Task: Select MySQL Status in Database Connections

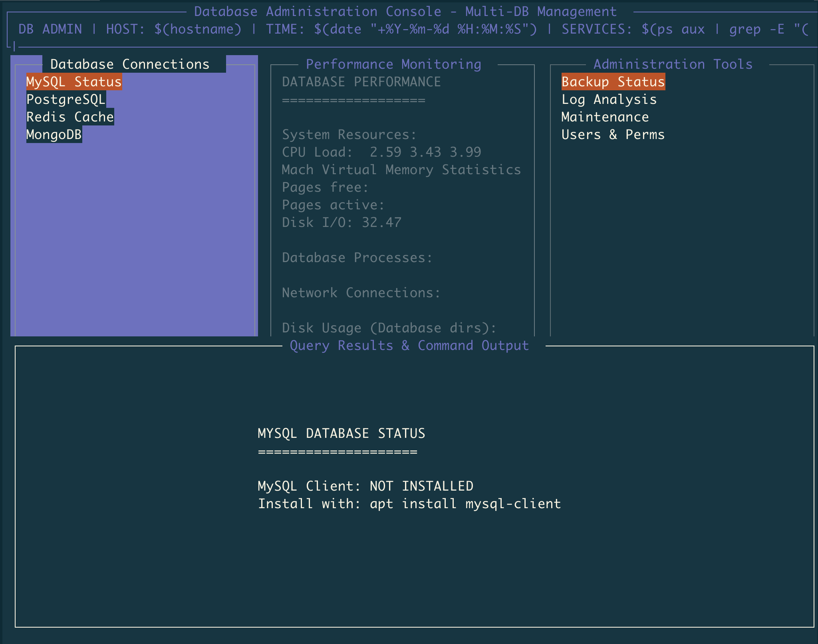Action: 74,81
